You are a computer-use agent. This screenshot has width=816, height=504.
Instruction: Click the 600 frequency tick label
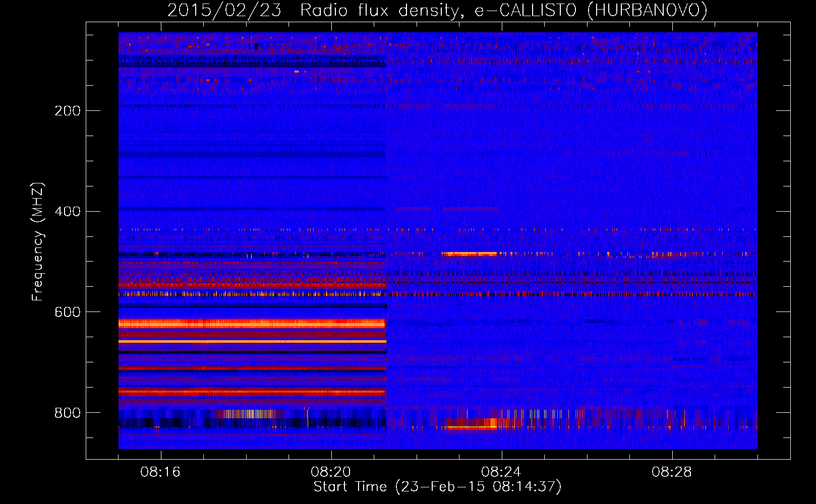pyautogui.click(x=68, y=312)
